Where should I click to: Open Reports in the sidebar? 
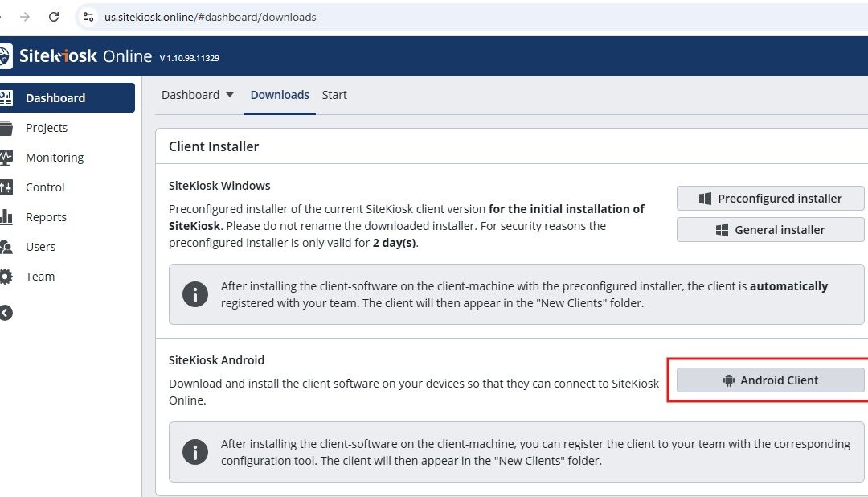tap(46, 217)
